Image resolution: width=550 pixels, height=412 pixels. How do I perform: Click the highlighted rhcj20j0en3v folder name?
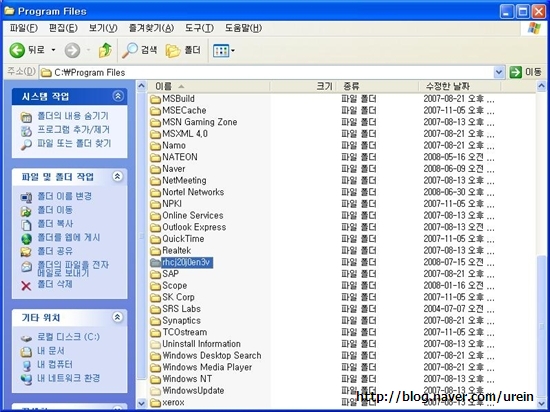point(187,262)
